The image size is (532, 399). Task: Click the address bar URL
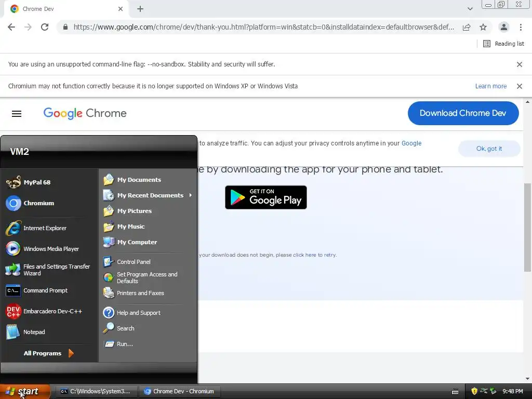point(263,27)
